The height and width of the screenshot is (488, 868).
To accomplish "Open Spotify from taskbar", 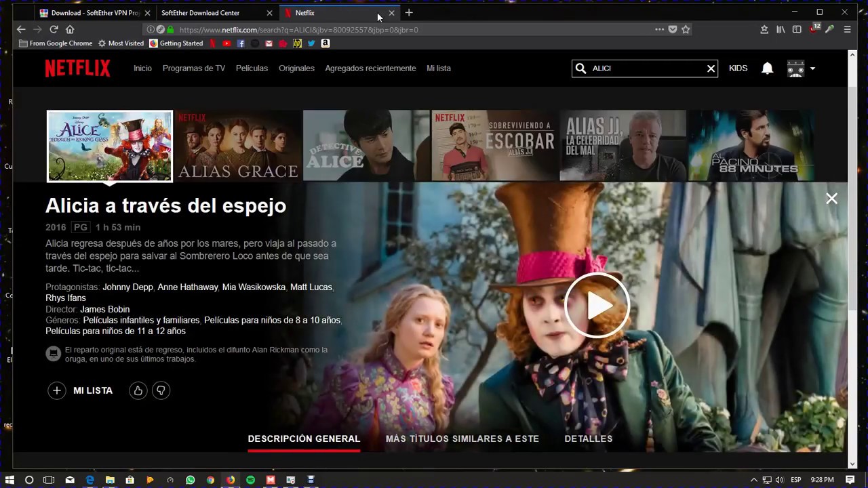I will coord(251,480).
